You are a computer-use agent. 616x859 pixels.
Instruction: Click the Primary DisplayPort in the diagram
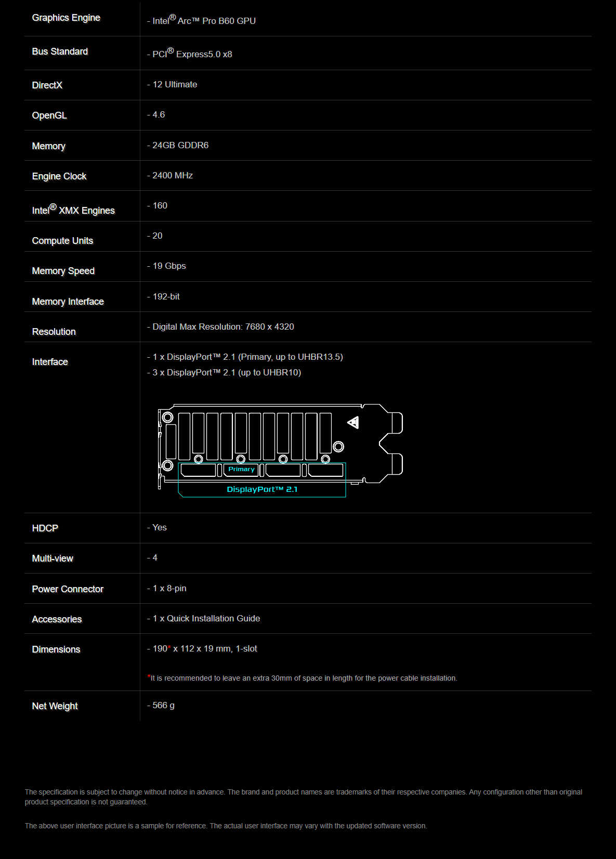tap(241, 470)
